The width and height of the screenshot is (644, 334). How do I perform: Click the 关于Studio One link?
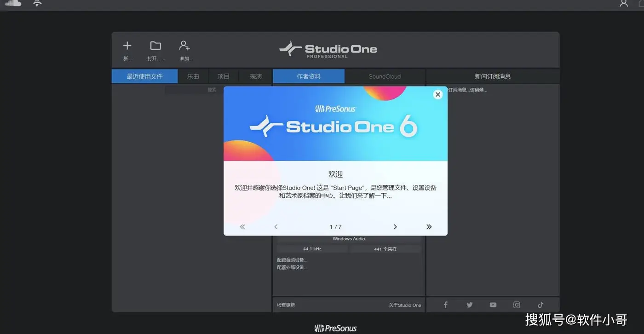405,305
